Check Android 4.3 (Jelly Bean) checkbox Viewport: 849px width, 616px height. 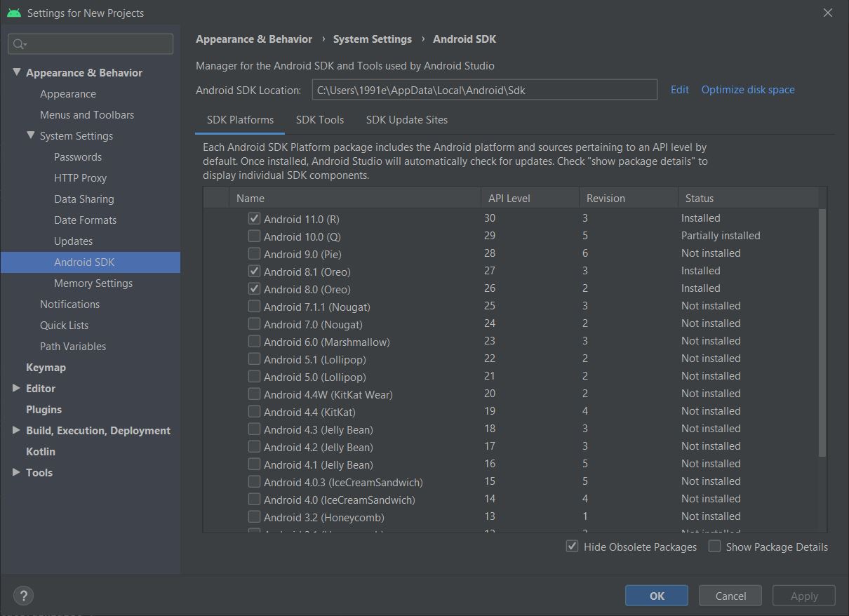point(254,429)
